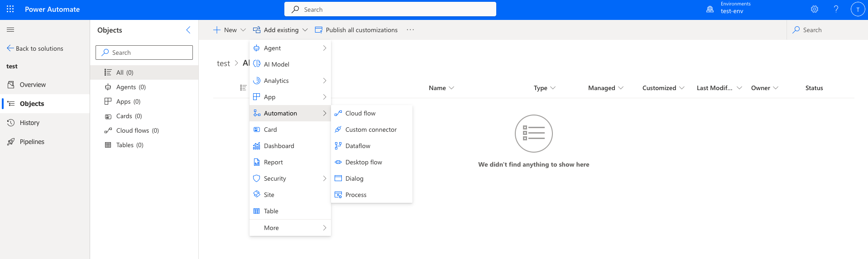
Task: Collapse the Objects panel with chevron
Action: pyautogui.click(x=188, y=30)
